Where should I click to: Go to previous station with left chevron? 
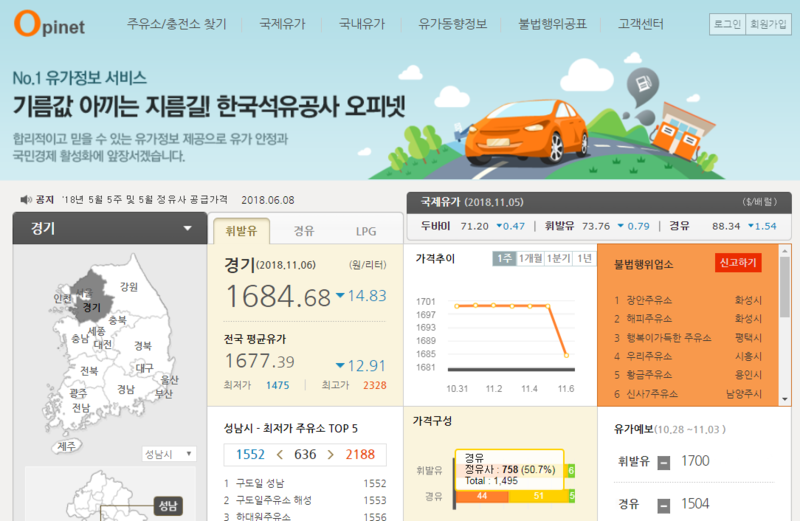click(279, 454)
